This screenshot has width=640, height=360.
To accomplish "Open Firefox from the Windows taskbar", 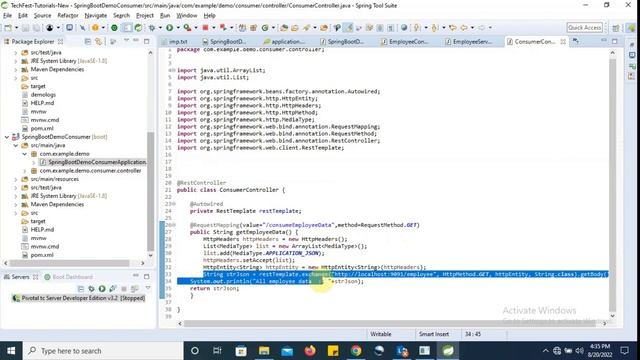I will [310, 351].
